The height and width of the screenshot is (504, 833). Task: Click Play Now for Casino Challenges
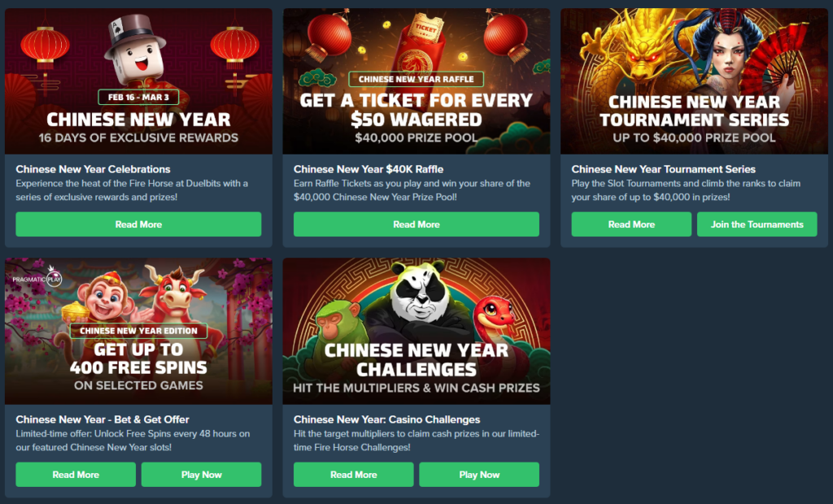pyautogui.click(x=479, y=474)
